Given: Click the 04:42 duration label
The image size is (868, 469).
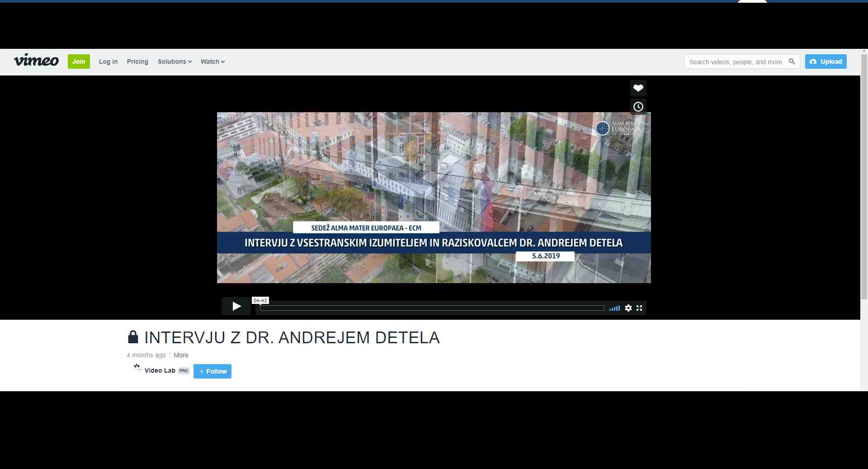Looking at the screenshot, I should pos(260,300).
